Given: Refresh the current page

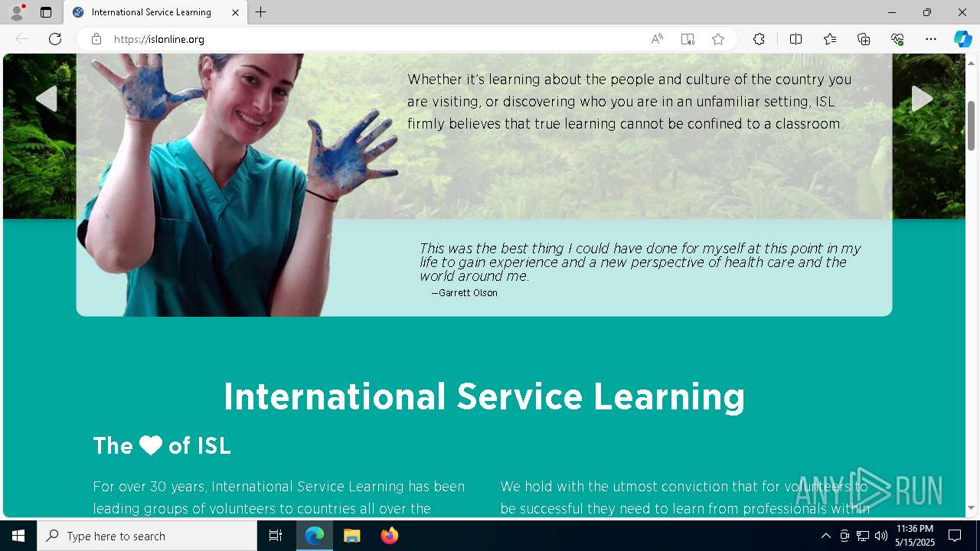Looking at the screenshot, I should pyautogui.click(x=55, y=39).
